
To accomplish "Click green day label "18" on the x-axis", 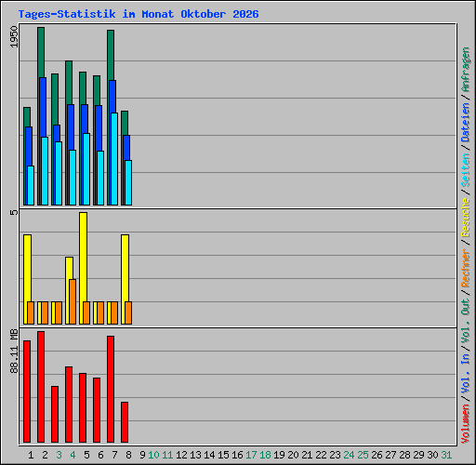I will (265, 455).
